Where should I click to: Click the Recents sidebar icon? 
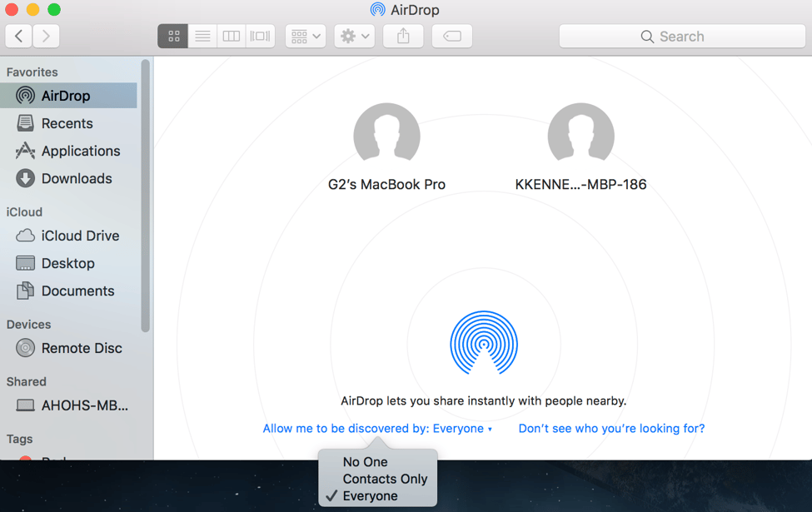tap(25, 123)
